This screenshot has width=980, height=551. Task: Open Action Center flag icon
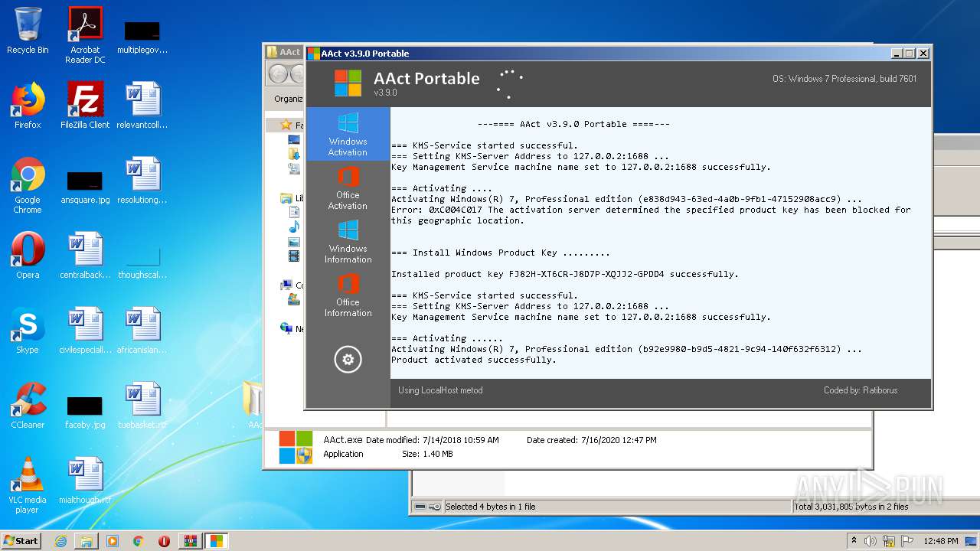coord(907,541)
